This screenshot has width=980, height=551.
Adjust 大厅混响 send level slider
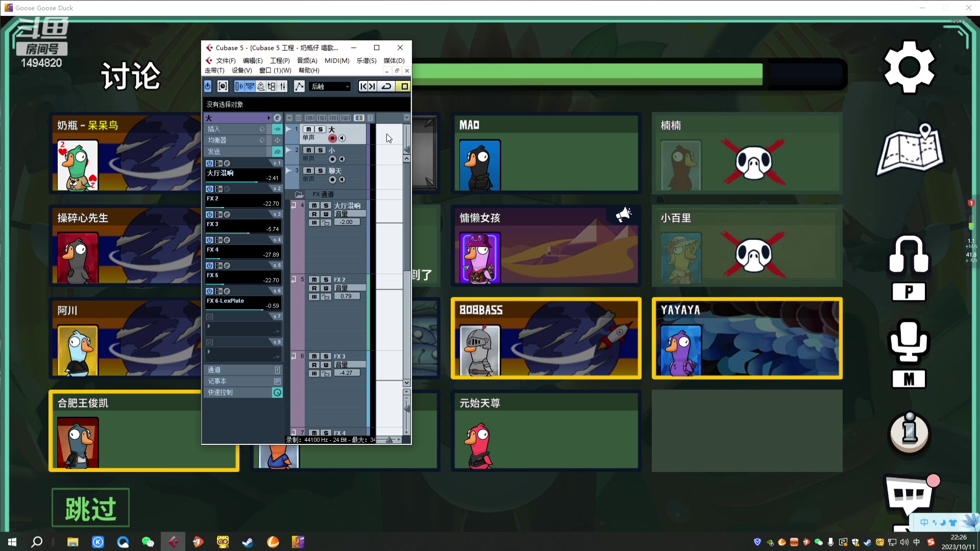tap(243, 181)
